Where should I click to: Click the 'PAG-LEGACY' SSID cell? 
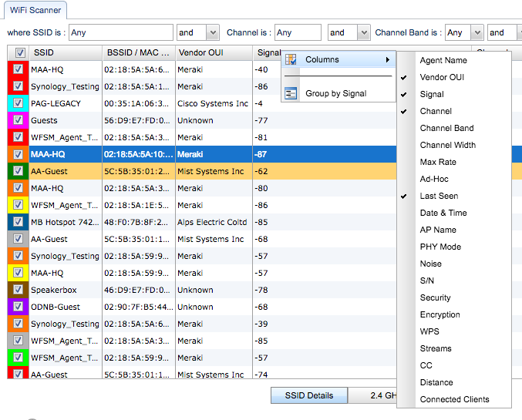point(66,103)
